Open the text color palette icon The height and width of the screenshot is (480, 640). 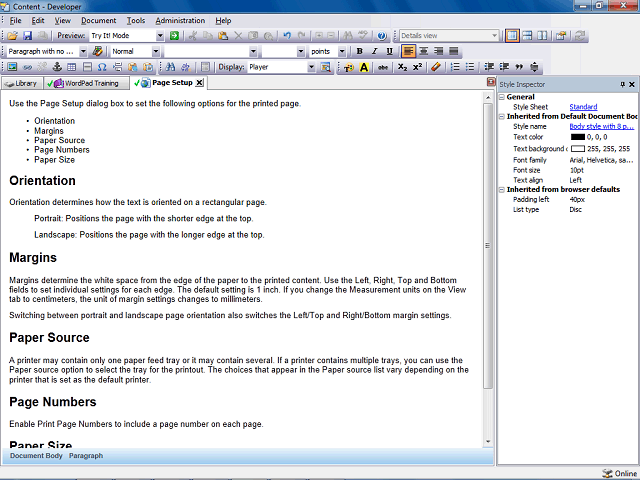pos(349,67)
